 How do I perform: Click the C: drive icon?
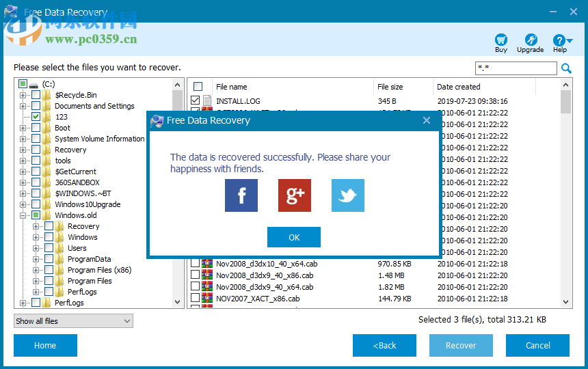(x=34, y=85)
